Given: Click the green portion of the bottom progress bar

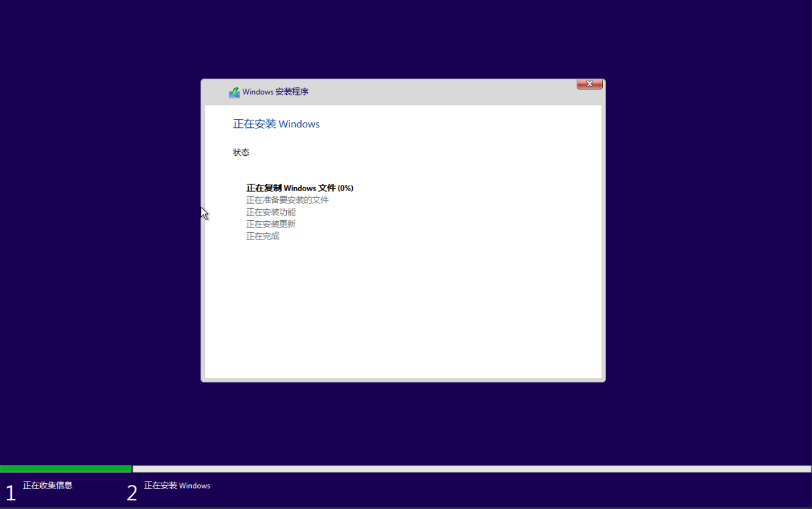Looking at the screenshot, I should click(x=66, y=468).
